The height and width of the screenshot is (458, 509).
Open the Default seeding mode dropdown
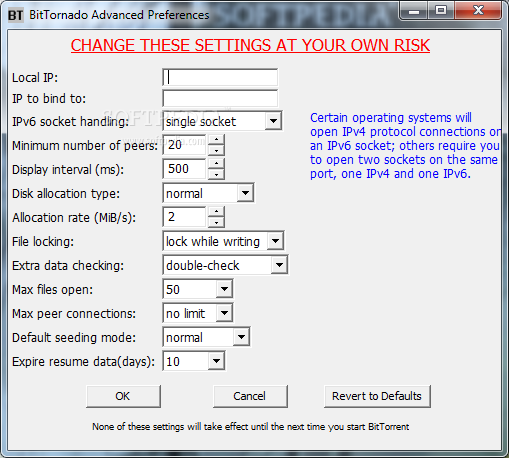pos(241,337)
